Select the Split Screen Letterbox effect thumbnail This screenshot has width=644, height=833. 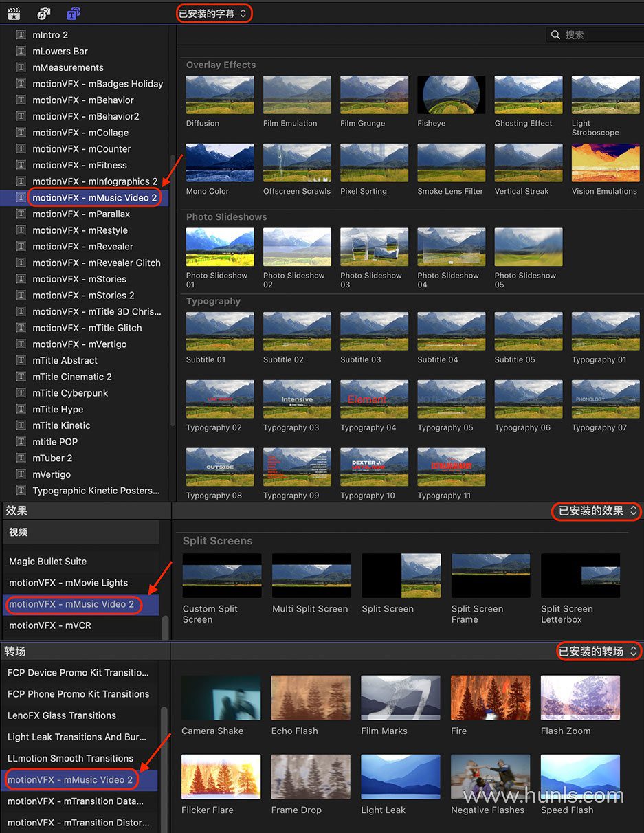(x=580, y=575)
